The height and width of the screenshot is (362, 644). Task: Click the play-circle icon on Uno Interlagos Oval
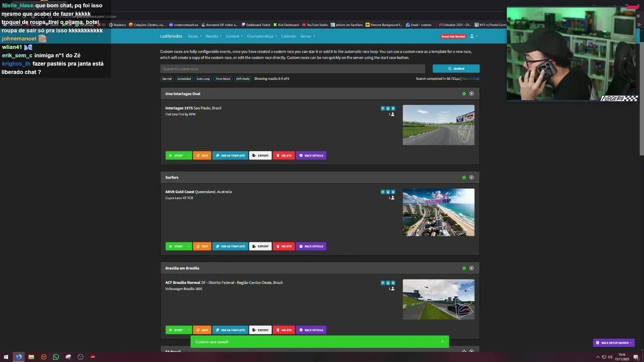tap(471, 94)
